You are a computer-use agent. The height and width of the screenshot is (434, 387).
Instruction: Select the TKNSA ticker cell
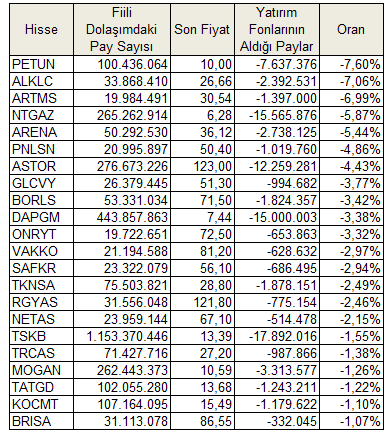click(x=41, y=285)
